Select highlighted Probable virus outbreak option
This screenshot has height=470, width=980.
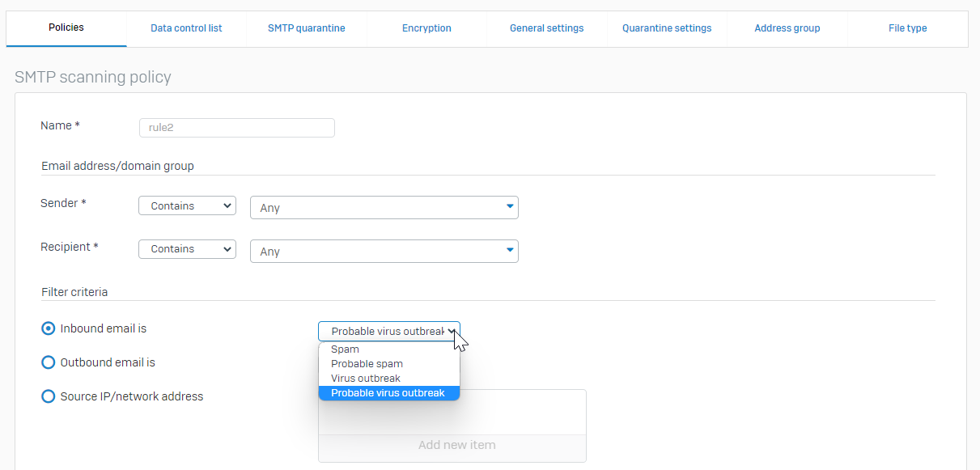[388, 393]
